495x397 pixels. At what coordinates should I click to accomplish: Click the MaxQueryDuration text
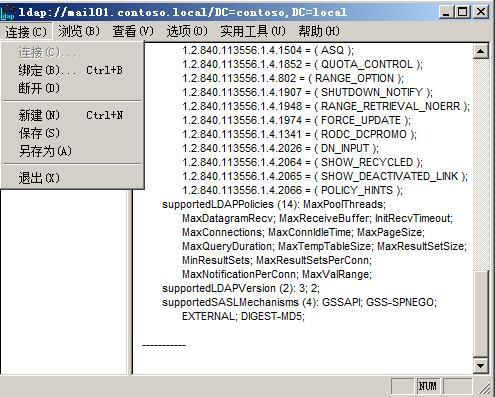pyautogui.click(x=228, y=246)
